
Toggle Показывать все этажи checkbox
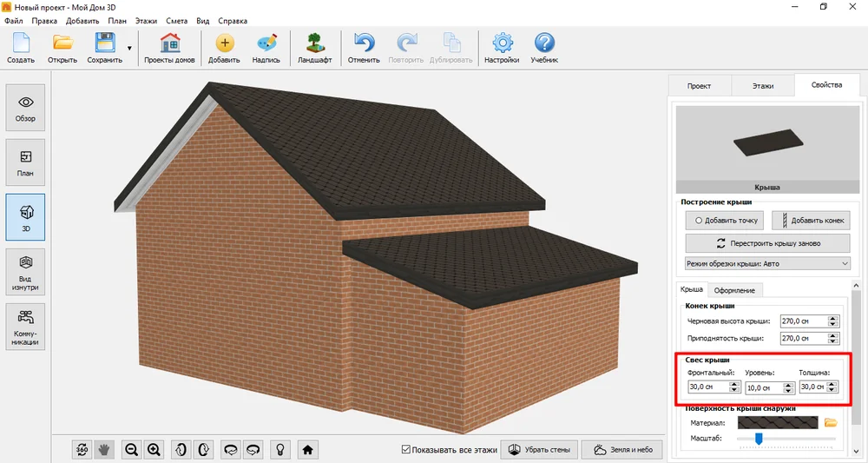405,450
